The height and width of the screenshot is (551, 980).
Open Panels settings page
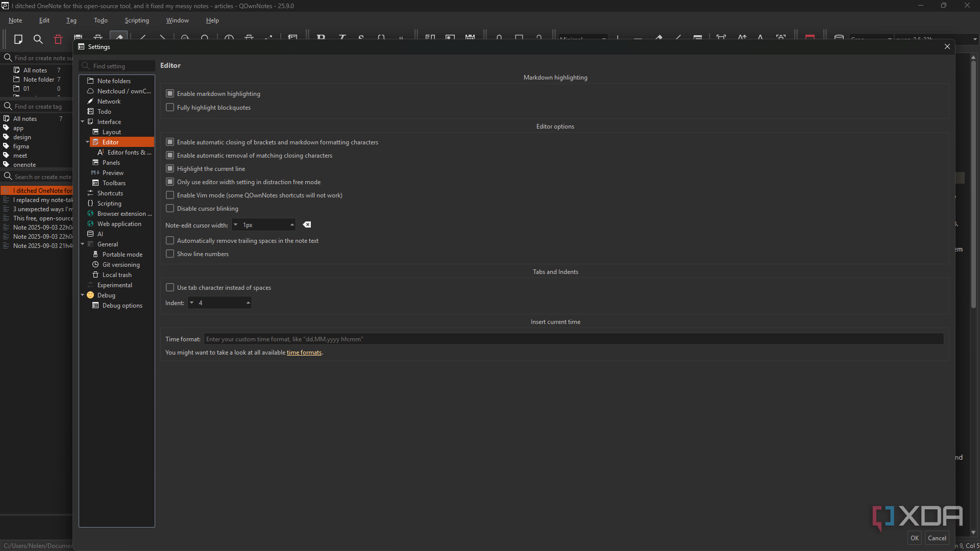pyautogui.click(x=111, y=163)
